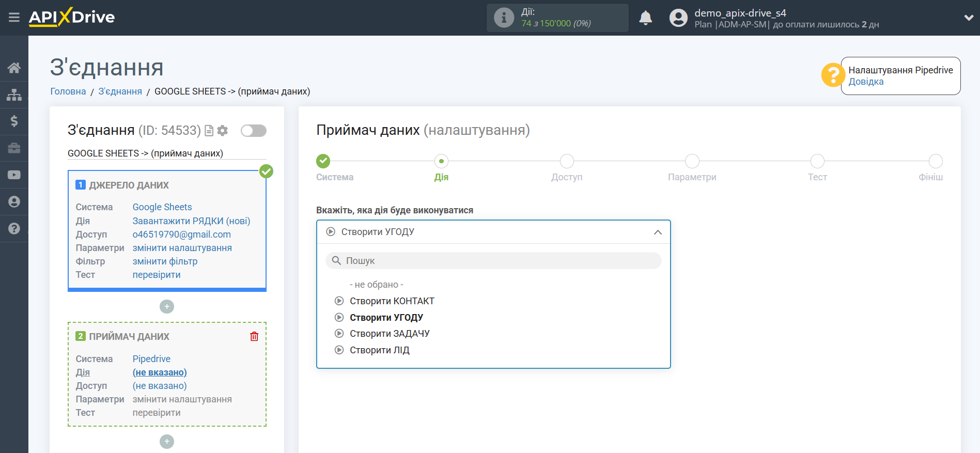
Task: Open the Home sidebar icon
Action: [14, 68]
